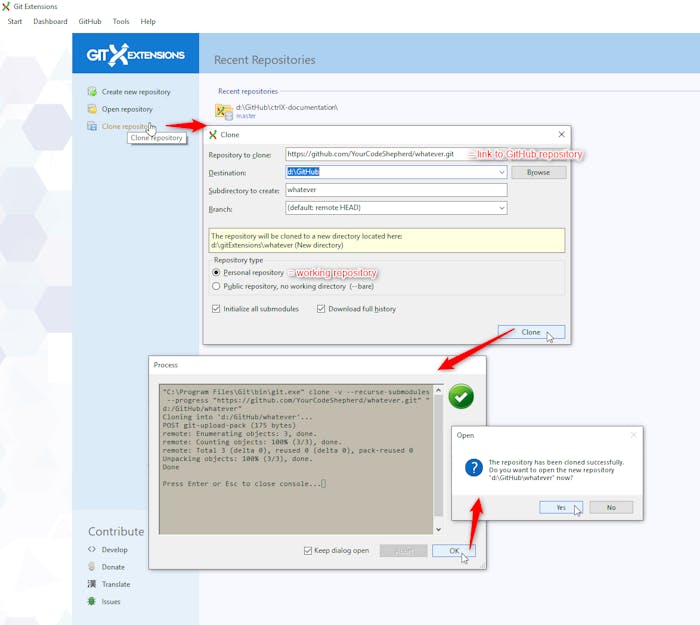The height and width of the screenshot is (625, 700).
Task: Click the console scrollbar thumb
Action: pos(438,455)
